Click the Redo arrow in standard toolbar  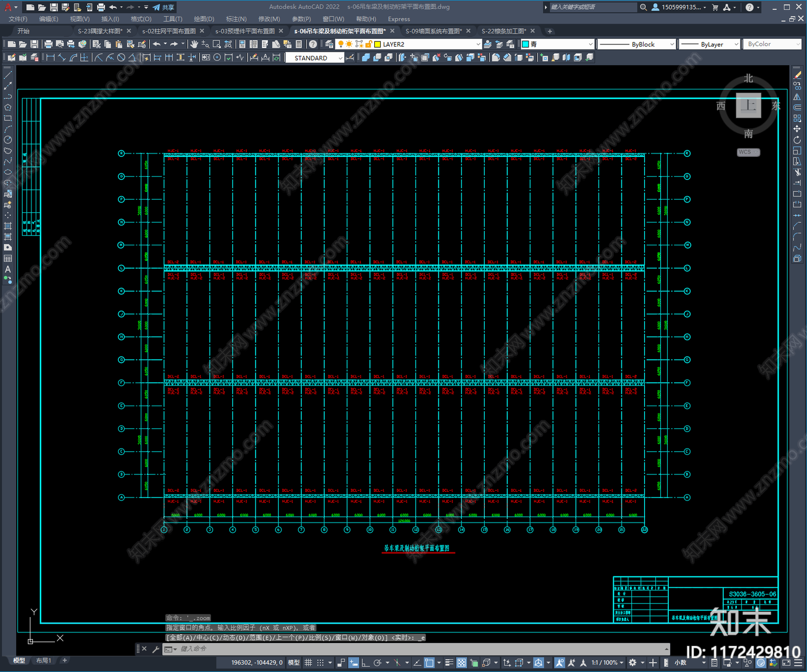[x=174, y=44]
